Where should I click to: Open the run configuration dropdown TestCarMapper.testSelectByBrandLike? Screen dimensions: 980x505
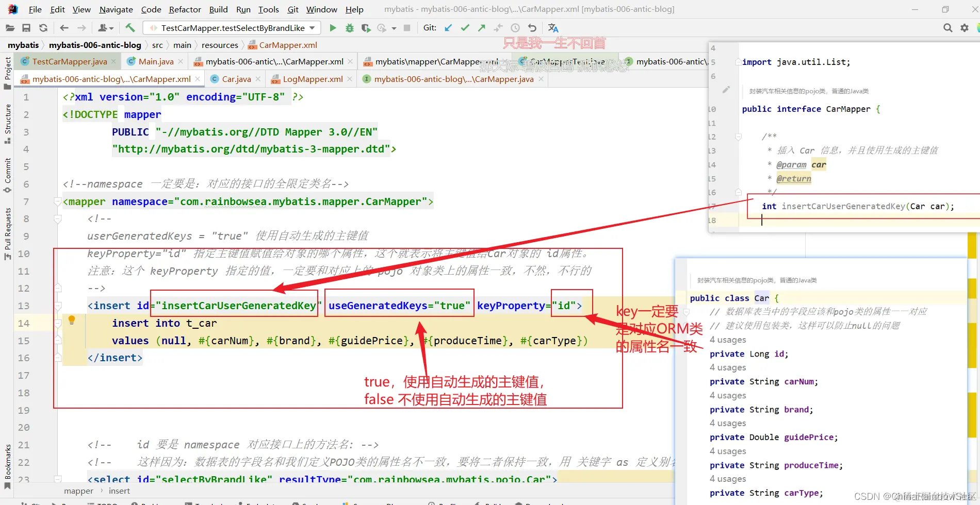pyautogui.click(x=232, y=28)
